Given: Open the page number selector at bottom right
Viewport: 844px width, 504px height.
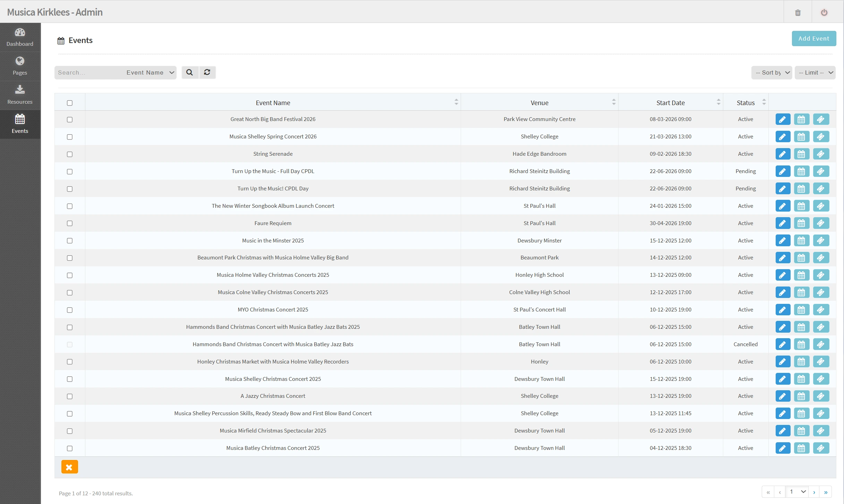Looking at the screenshot, I should (797, 492).
